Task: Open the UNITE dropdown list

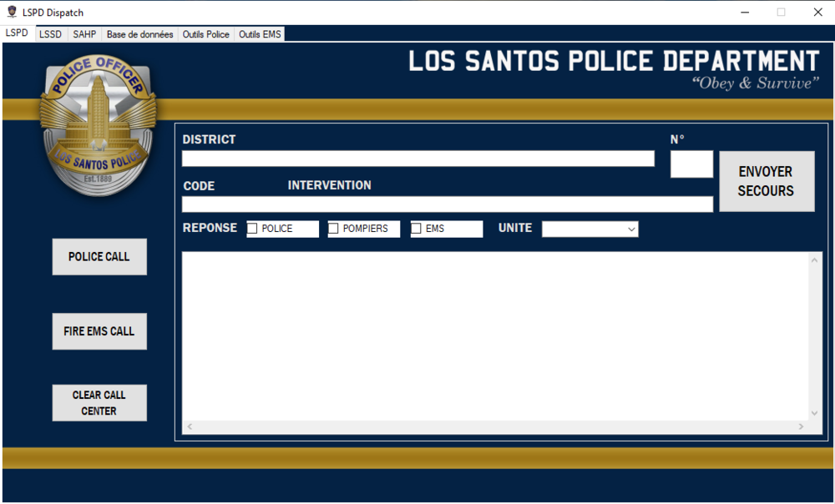Action: click(x=633, y=228)
